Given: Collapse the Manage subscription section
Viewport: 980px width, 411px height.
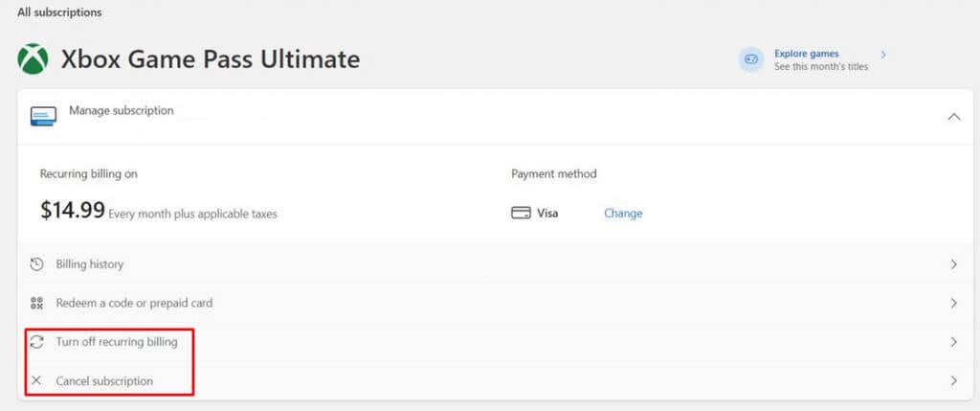Looking at the screenshot, I should pyautogui.click(x=954, y=116).
